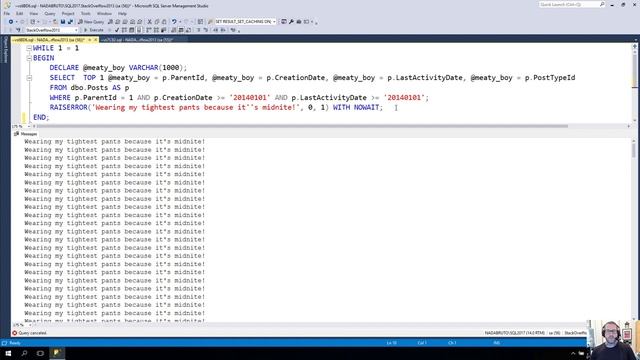Click the SSMS taskbar icon

coord(57,353)
